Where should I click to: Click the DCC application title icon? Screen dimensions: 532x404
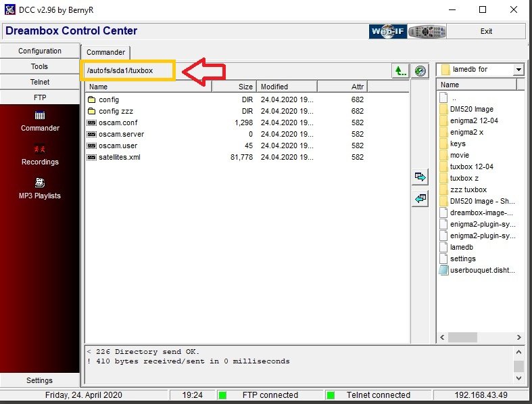(10, 9)
